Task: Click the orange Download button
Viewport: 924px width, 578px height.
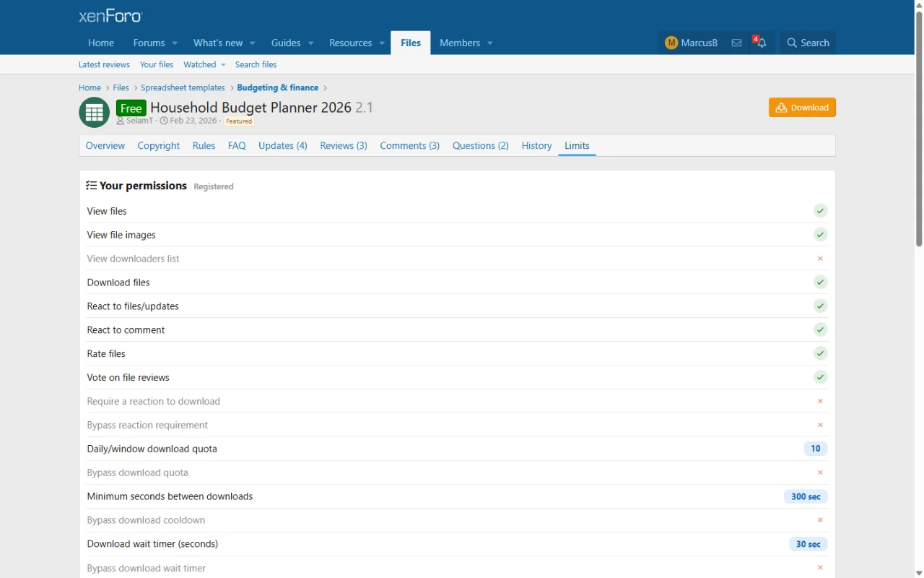Action: [x=802, y=108]
